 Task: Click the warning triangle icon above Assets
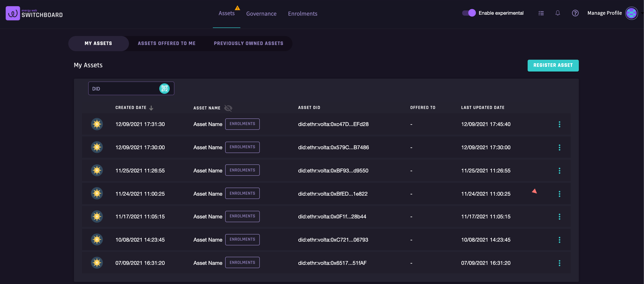[237, 8]
